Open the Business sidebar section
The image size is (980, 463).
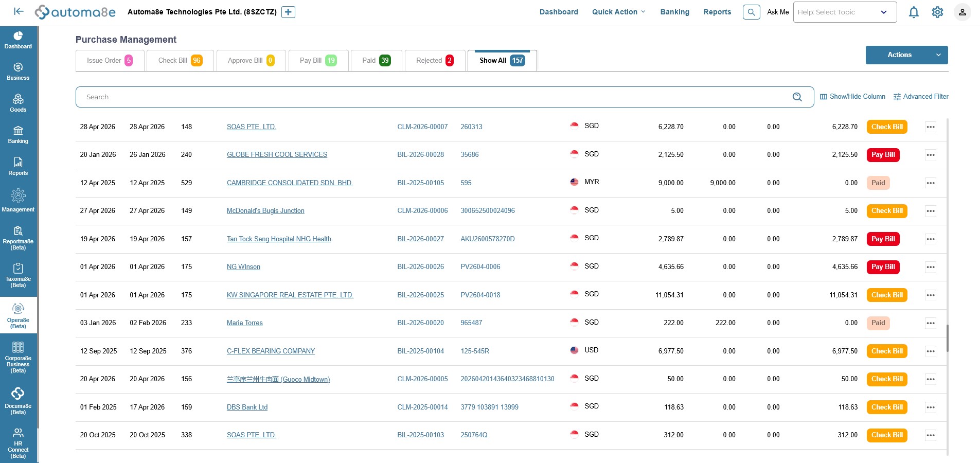(18, 72)
